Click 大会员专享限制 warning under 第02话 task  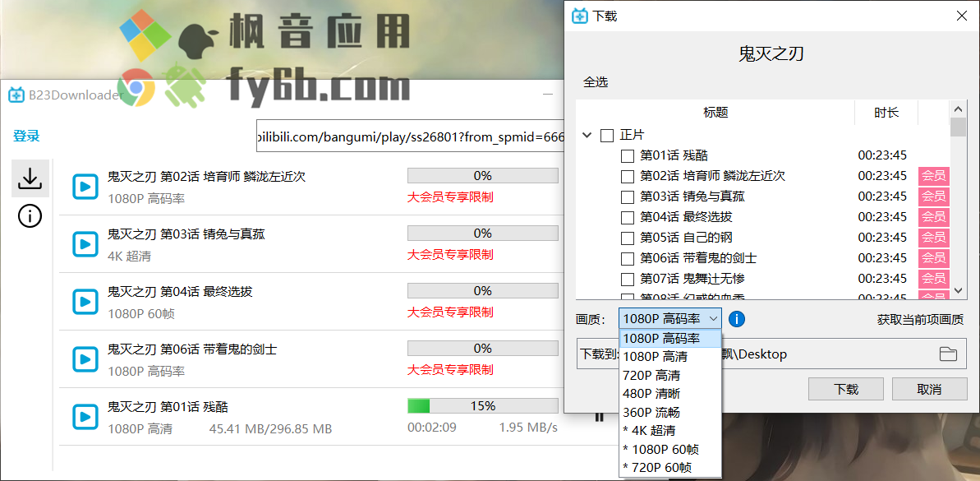point(450,197)
